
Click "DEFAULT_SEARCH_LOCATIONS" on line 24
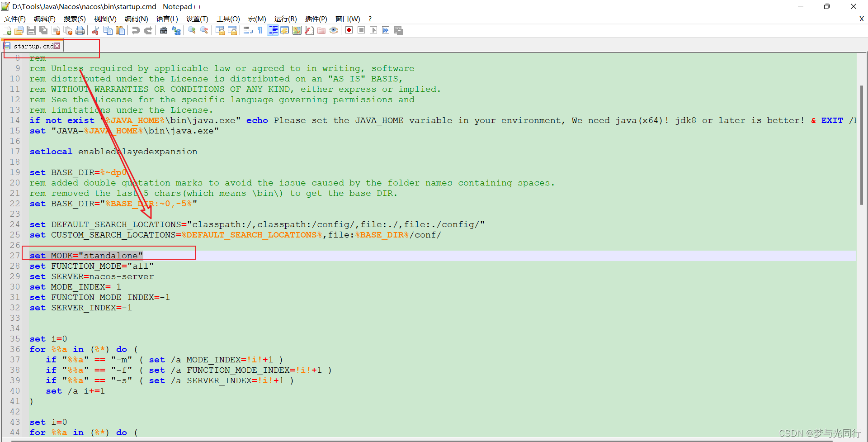click(x=116, y=224)
